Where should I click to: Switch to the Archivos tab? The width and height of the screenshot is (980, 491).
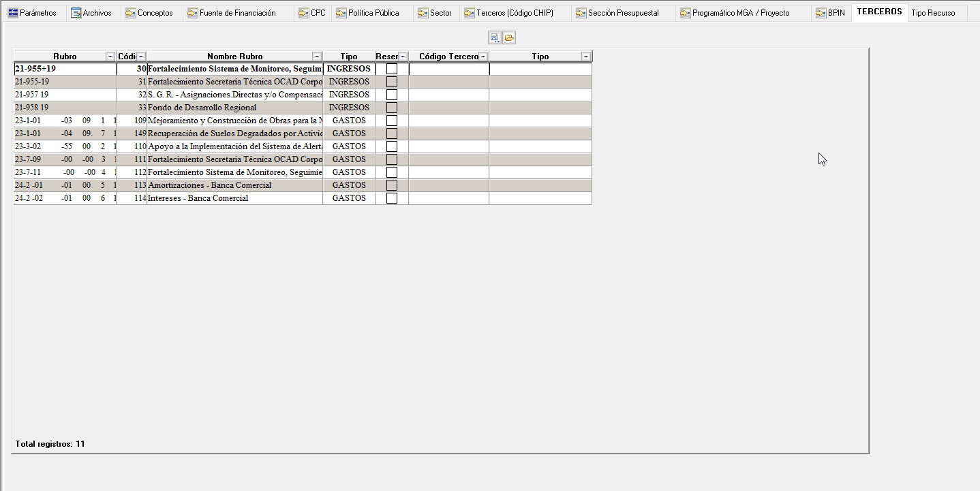pyautogui.click(x=91, y=13)
